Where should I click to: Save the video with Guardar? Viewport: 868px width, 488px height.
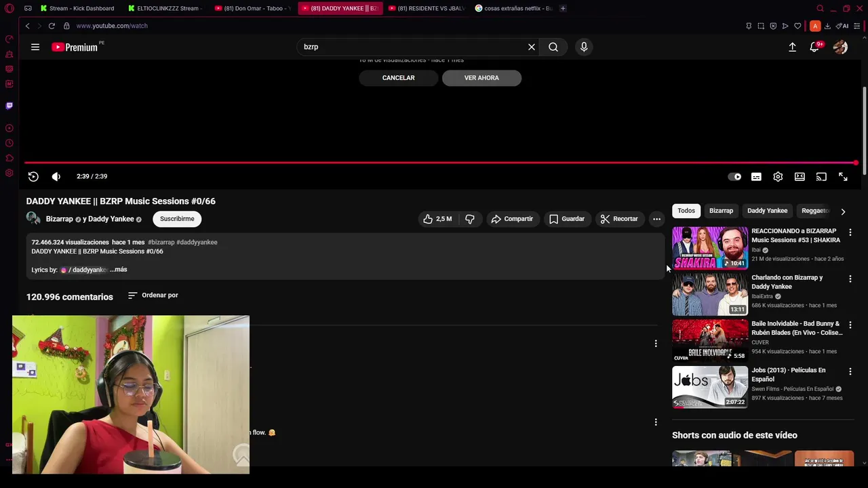click(x=566, y=219)
